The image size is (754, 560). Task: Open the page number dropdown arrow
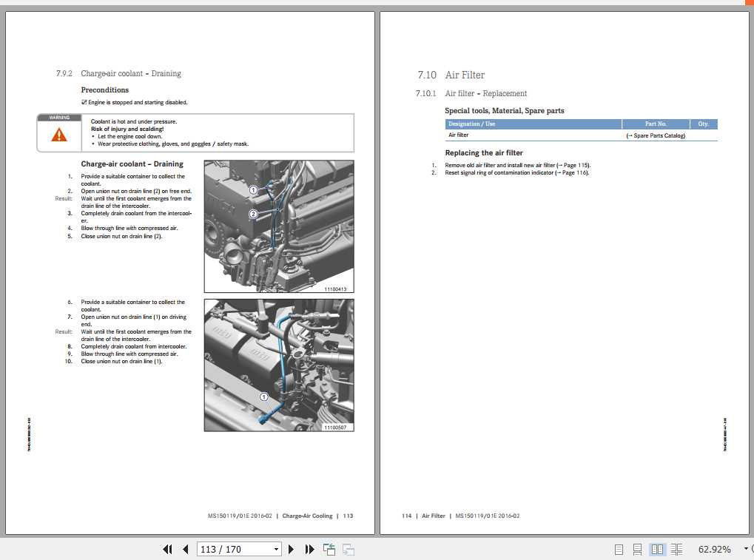click(x=276, y=549)
